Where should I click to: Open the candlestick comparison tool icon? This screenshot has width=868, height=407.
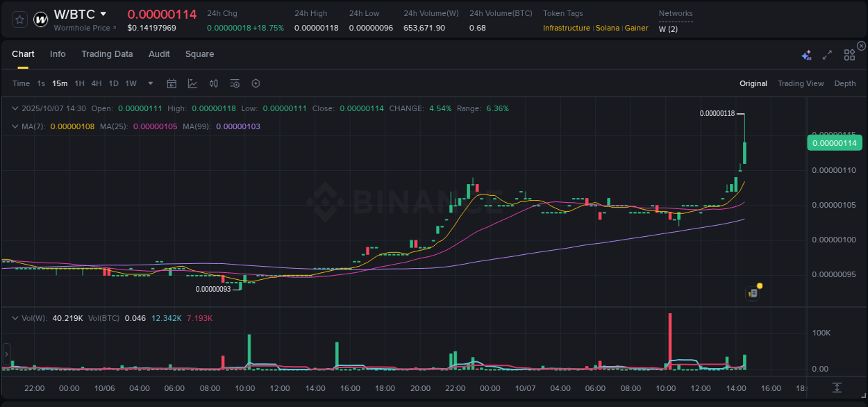click(214, 83)
